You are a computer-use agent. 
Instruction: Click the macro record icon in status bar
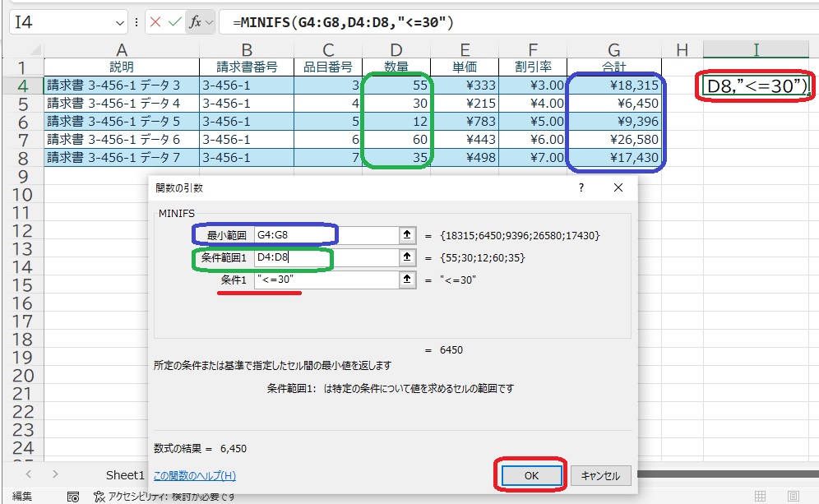(73, 496)
